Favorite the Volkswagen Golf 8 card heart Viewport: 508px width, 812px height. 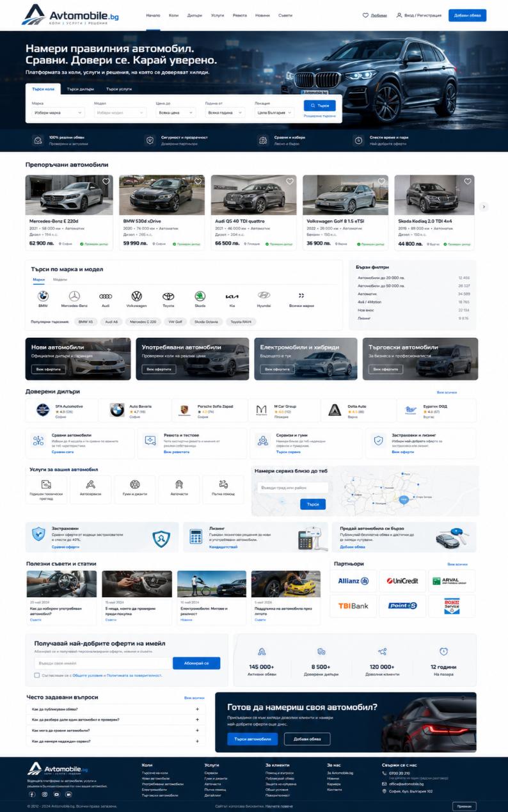pyautogui.click(x=381, y=181)
